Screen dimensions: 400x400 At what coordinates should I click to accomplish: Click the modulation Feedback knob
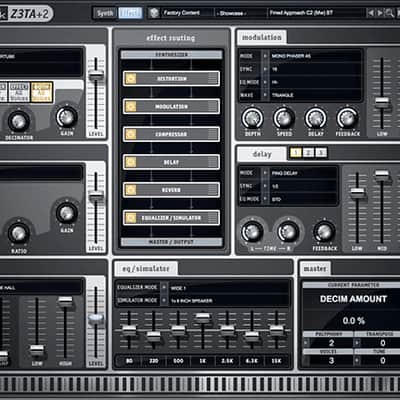click(x=347, y=118)
